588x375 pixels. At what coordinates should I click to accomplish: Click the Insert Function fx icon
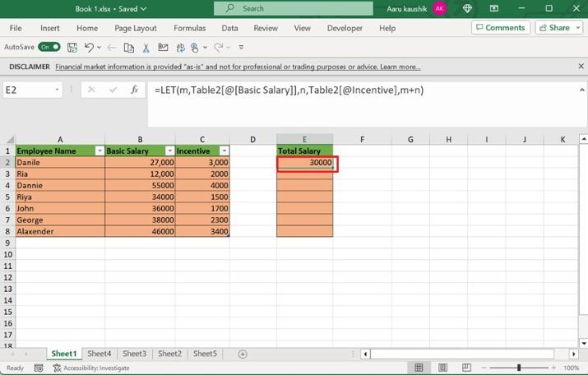pyautogui.click(x=134, y=90)
